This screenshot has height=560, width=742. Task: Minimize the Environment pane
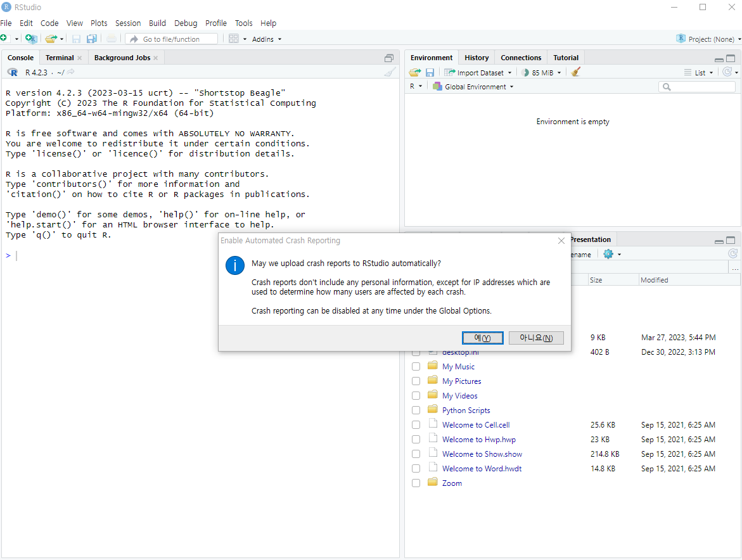(x=719, y=60)
